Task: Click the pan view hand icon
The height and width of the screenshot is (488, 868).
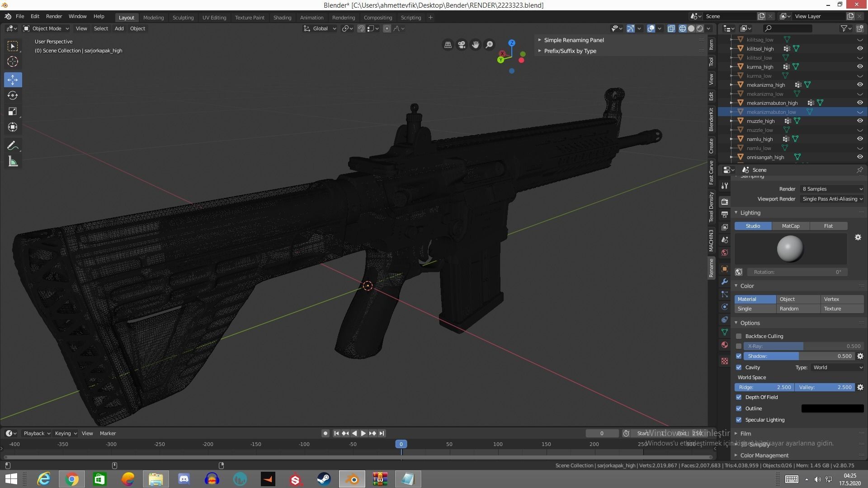Action: pyautogui.click(x=476, y=45)
